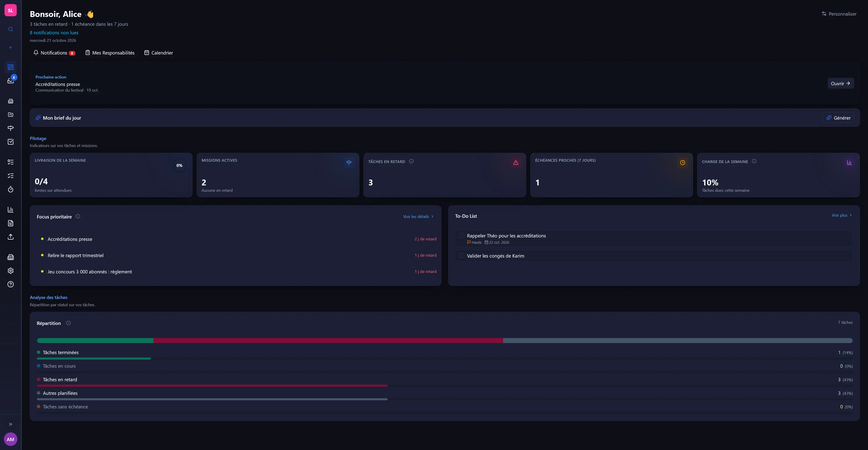The image size is (868, 450).
Task: Open the signpost missions icon in sidebar
Action: (x=10, y=128)
